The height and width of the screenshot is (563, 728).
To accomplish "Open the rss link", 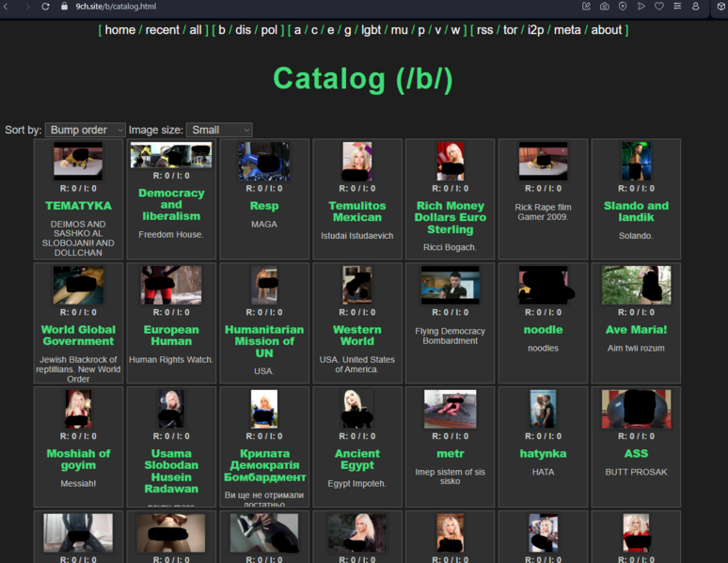I will (484, 30).
